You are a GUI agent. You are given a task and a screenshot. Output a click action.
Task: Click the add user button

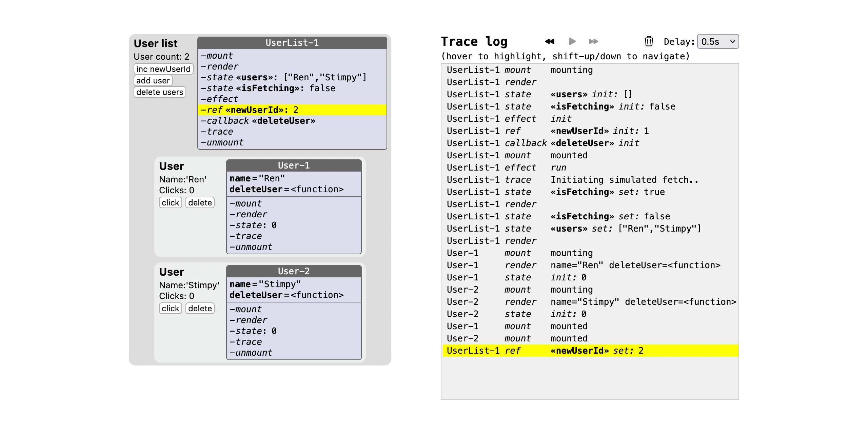click(153, 81)
